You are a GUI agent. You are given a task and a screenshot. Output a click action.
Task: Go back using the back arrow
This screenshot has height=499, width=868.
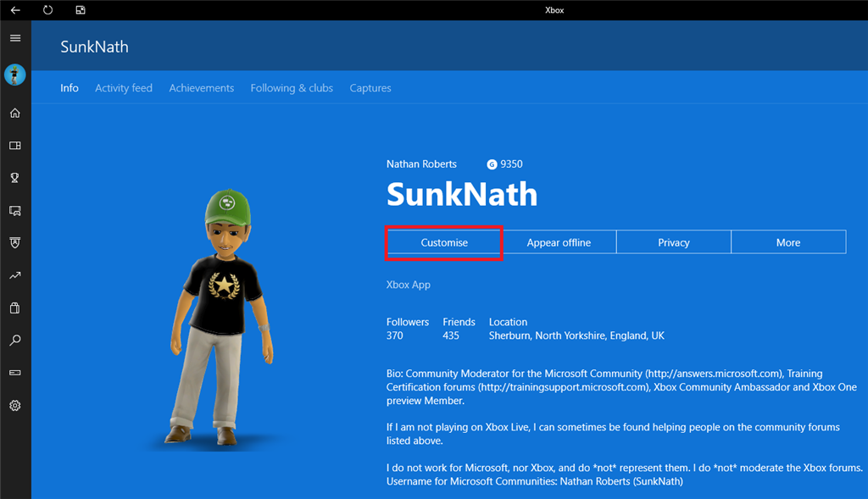pyautogui.click(x=15, y=10)
